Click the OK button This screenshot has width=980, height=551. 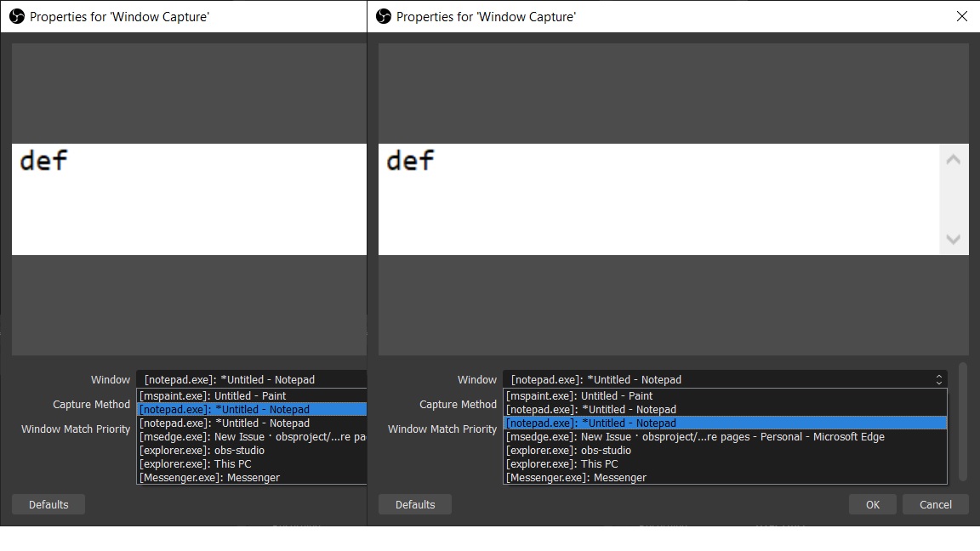(872, 503)
